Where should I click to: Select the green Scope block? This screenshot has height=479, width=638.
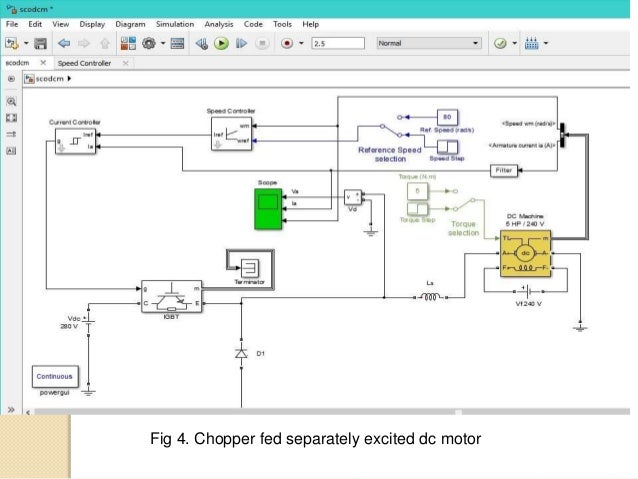[269, 204]
